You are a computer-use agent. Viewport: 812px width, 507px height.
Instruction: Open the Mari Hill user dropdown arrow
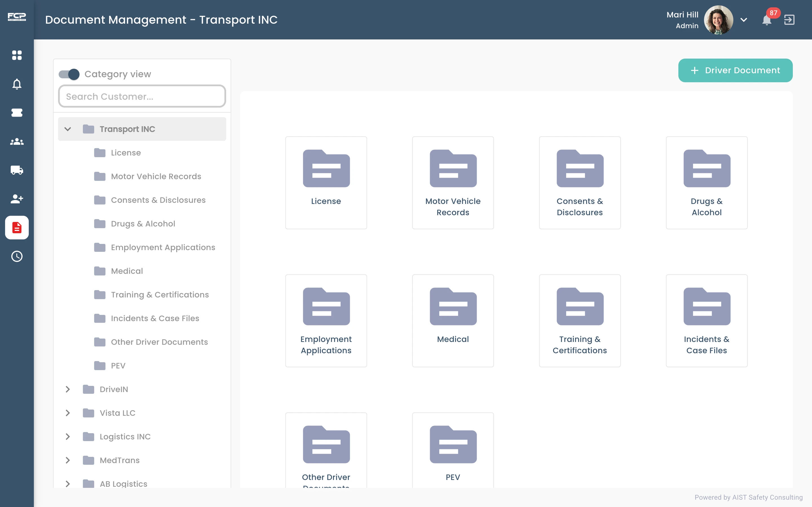point(743,20)
